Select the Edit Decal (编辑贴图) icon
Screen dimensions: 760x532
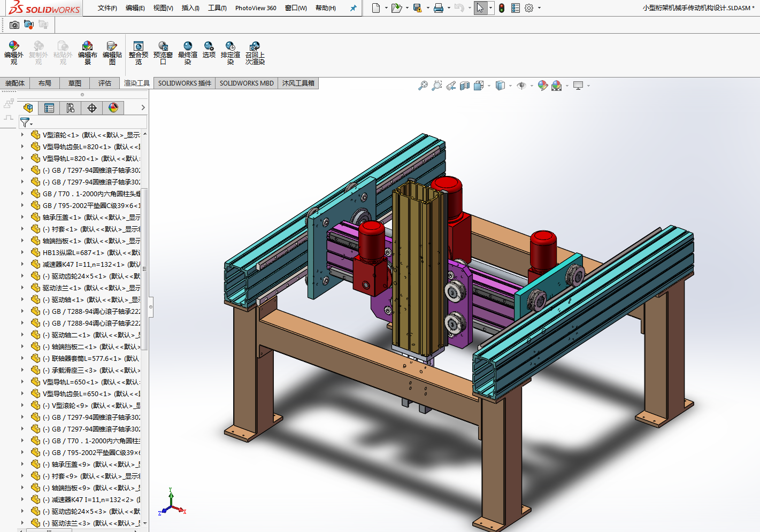point(112,53)
